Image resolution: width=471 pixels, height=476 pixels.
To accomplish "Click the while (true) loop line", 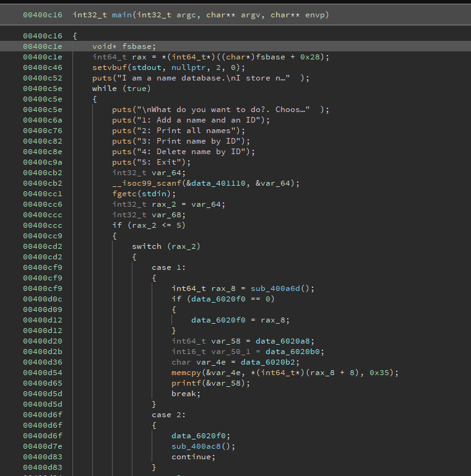I will [x=121, y=89].
